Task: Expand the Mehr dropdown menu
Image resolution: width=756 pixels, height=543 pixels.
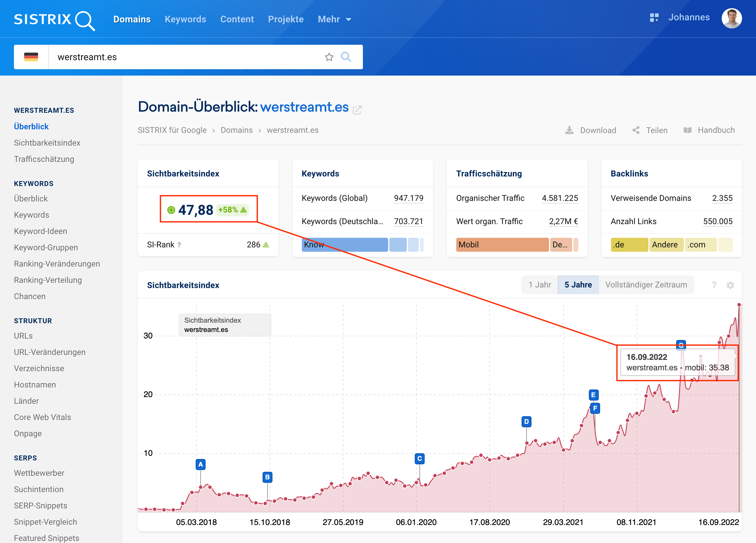Action: (x=334, y=19)
